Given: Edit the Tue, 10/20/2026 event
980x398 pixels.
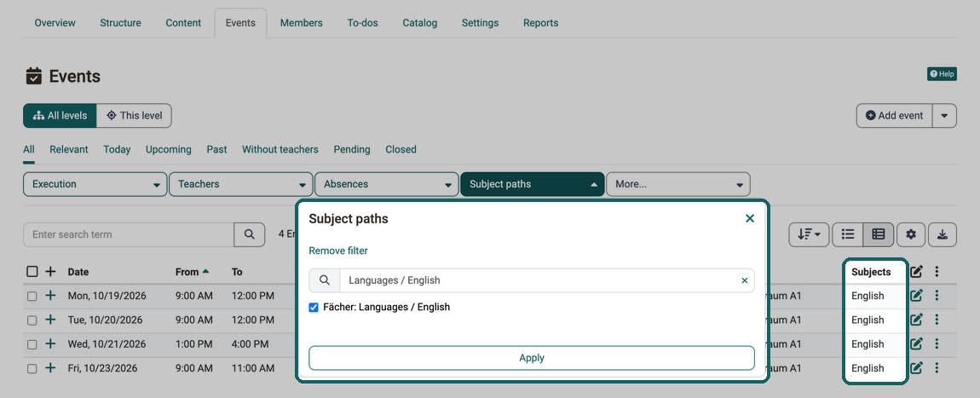Looking at the screenshot, I should pyautogui.click(x=916, y=320).
